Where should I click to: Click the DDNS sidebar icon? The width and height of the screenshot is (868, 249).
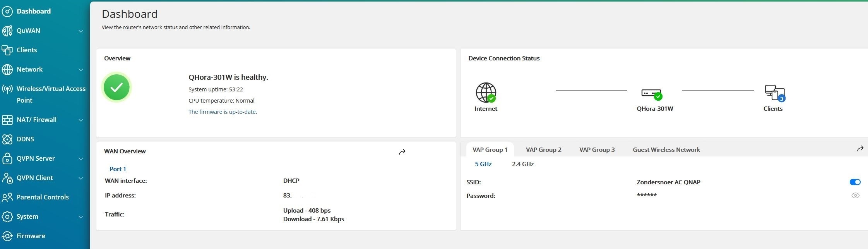point(7,139)
